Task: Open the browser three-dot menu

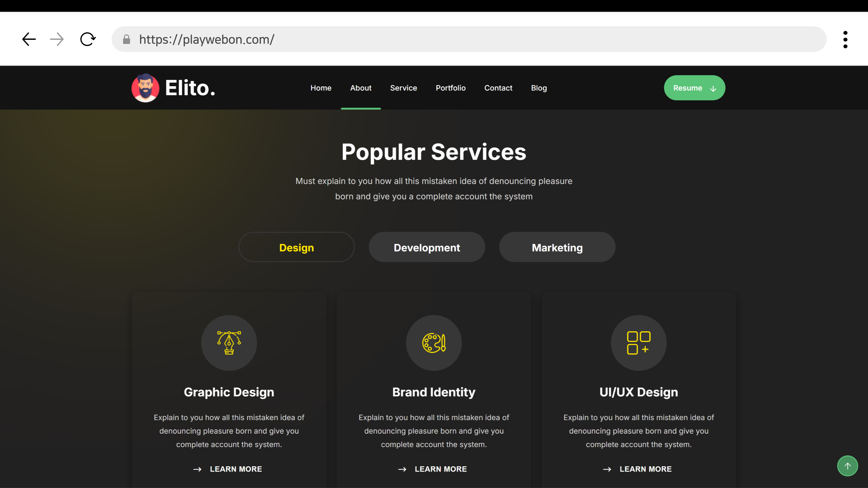Action: 845,39
